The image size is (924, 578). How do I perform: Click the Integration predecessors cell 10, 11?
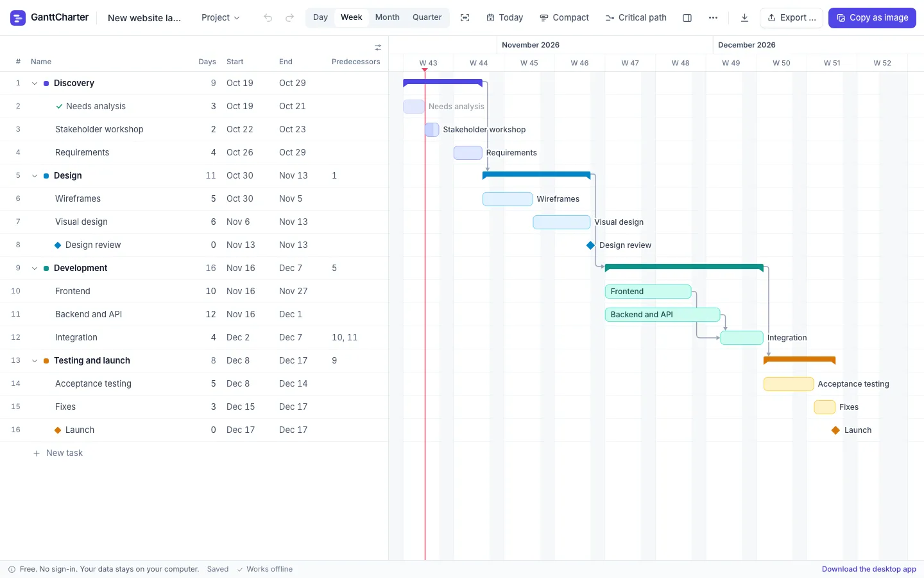(x=345, y=338)
